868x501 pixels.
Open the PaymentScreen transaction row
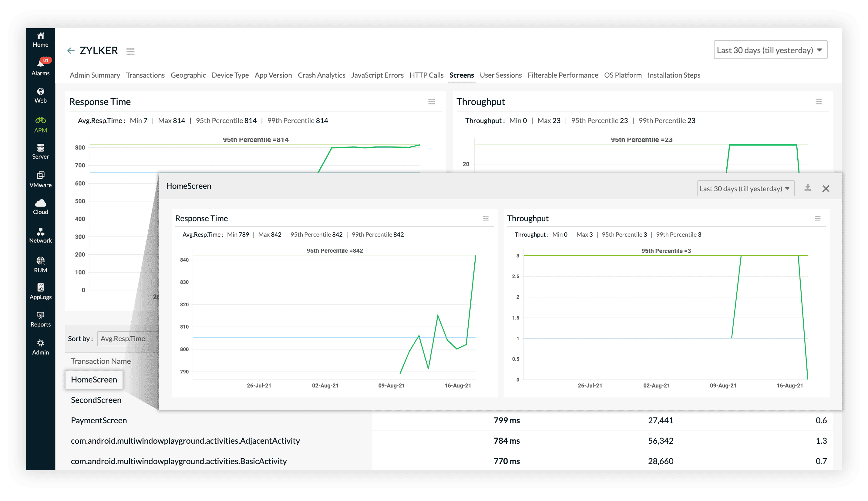(x=99, y=420)
